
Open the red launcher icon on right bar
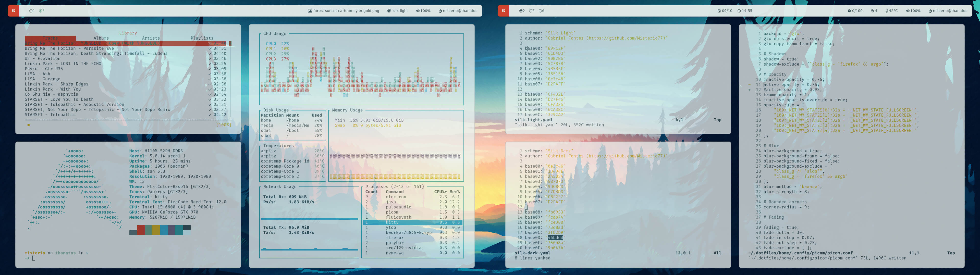(x=503, y=11)
